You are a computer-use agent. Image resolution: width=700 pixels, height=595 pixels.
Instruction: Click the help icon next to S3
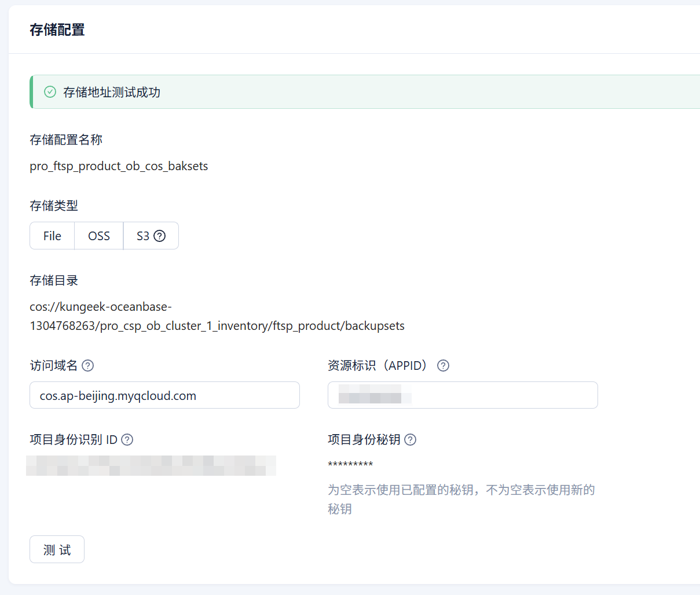[159, 236]
